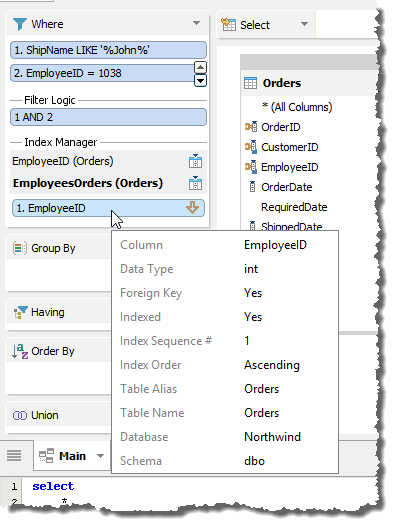Select filter condition ShipName LIKE '%John%'

click(x=108, y=50)
